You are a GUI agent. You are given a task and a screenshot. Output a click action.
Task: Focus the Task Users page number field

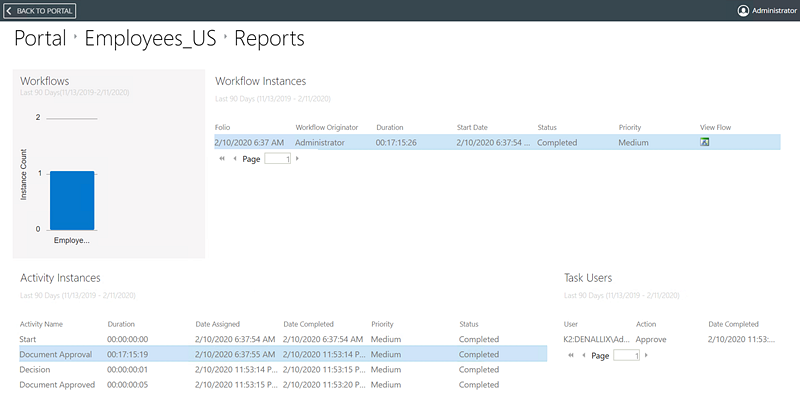(627, 355)
